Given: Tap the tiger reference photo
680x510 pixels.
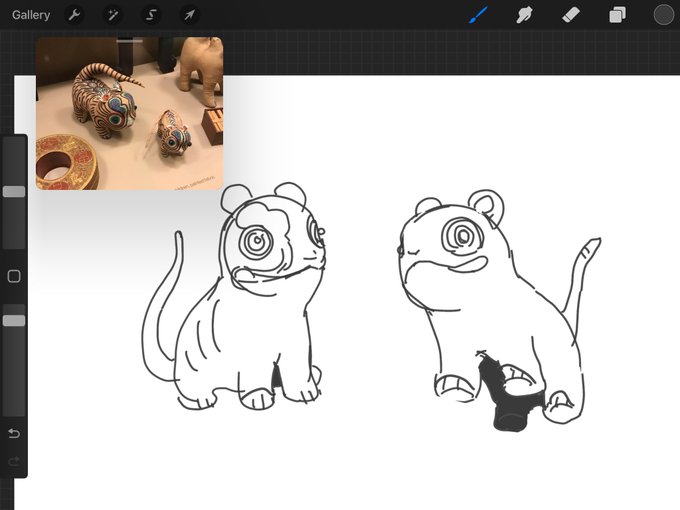Looking at the screenshot, I should [x=129, y=114].
